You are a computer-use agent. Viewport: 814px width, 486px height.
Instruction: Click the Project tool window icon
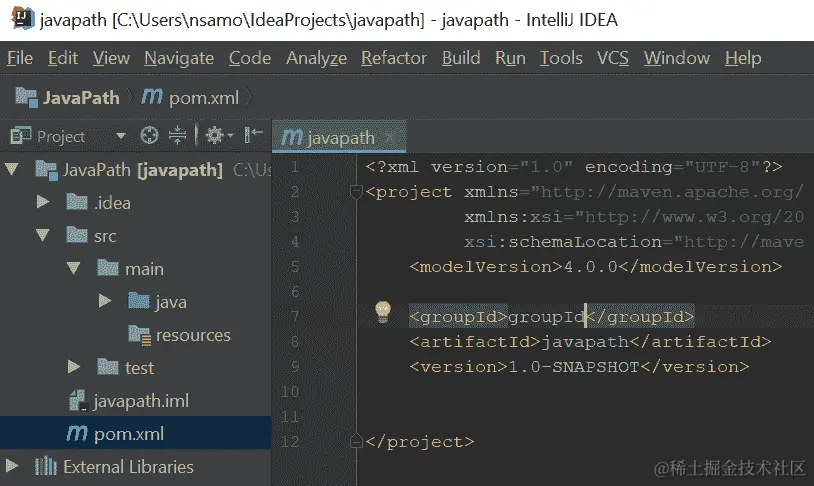point(21,136)
